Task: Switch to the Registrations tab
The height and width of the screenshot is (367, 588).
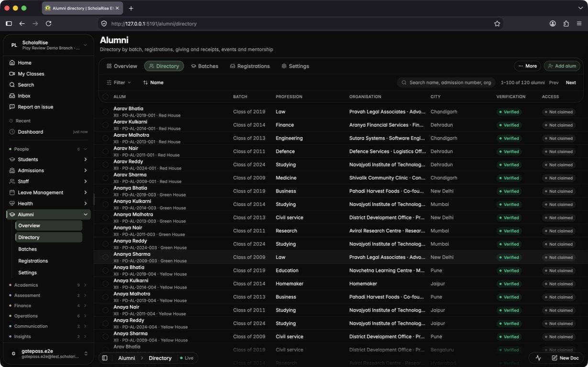Action: click(x=250, y=66)
